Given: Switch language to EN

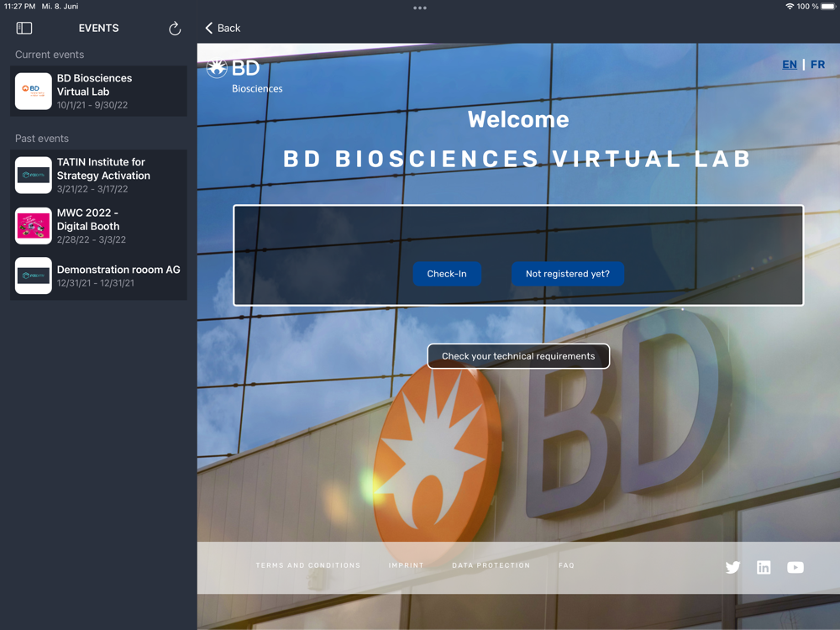Looking at the screenshot, I should [789, 65].
